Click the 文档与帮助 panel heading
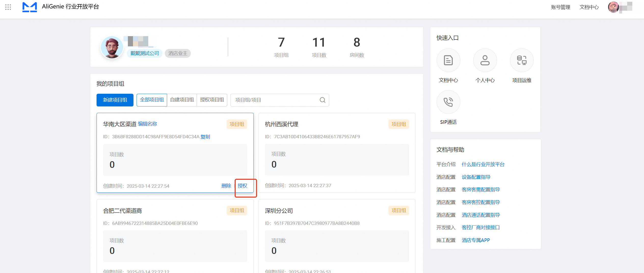Image resolution: width=644 pixels, height=273 pixels. [x=450, y=150]
